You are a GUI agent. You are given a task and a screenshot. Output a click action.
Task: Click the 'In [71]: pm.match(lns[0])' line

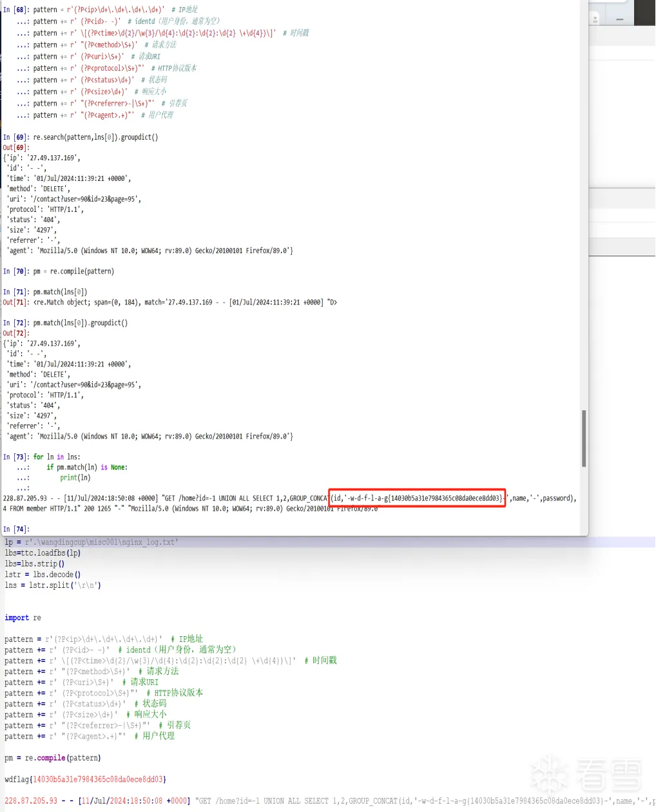(45, 292)
